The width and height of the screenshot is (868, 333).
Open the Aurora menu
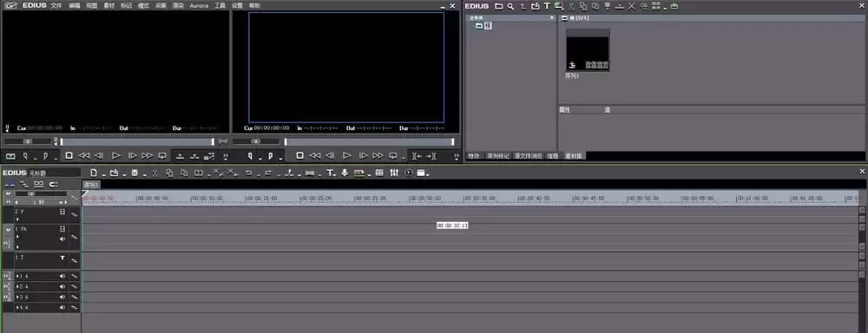click(x=199, y=5)
